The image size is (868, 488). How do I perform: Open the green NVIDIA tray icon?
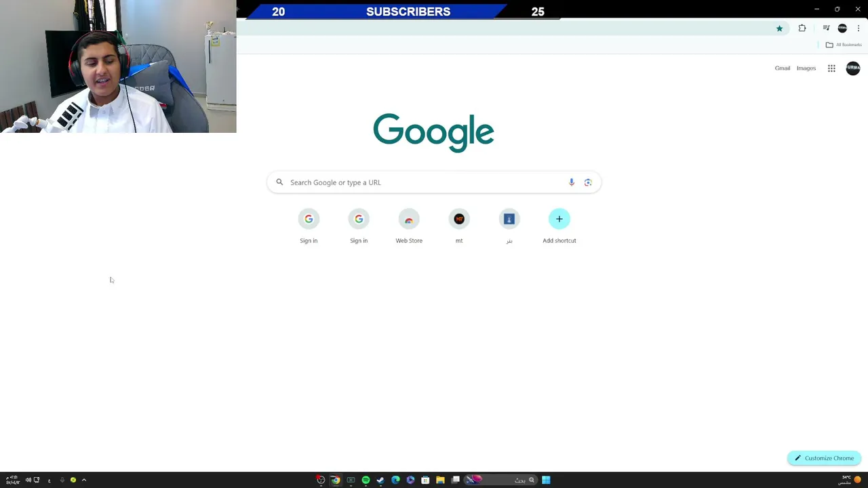pos(73,480)
